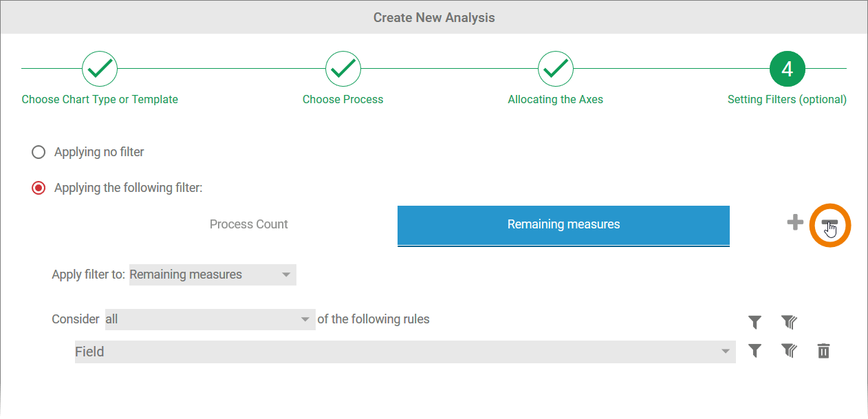This screenshot has width=868, height=419.
Task: Switch to the Process Count tab
Action: [x=248, y=224]
